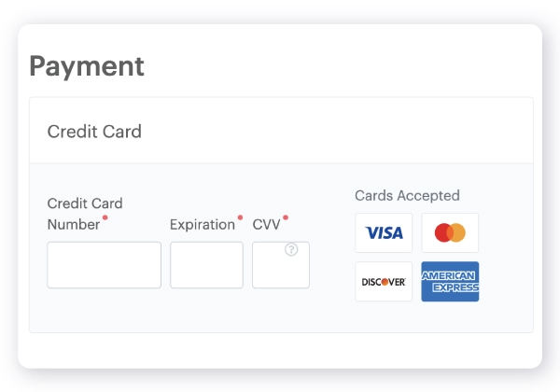
Task: Open the CVV help question mark
Action: click(x=291, y=250)
